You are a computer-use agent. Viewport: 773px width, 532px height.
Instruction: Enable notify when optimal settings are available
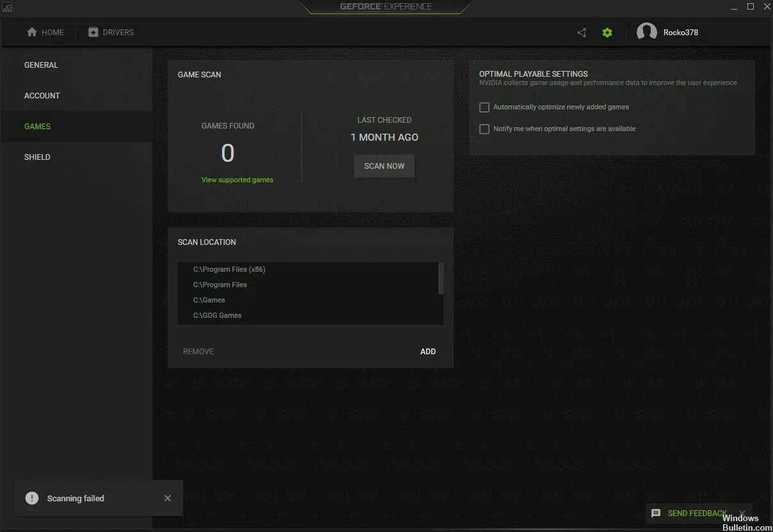484,129
